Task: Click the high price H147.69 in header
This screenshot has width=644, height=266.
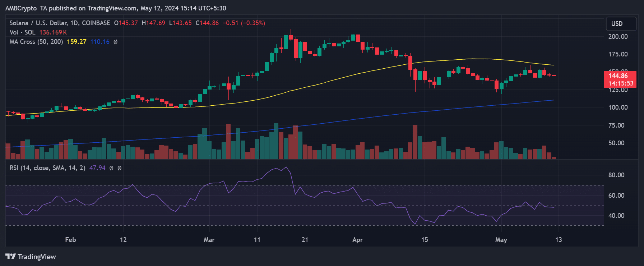Action: click(153, 23)
